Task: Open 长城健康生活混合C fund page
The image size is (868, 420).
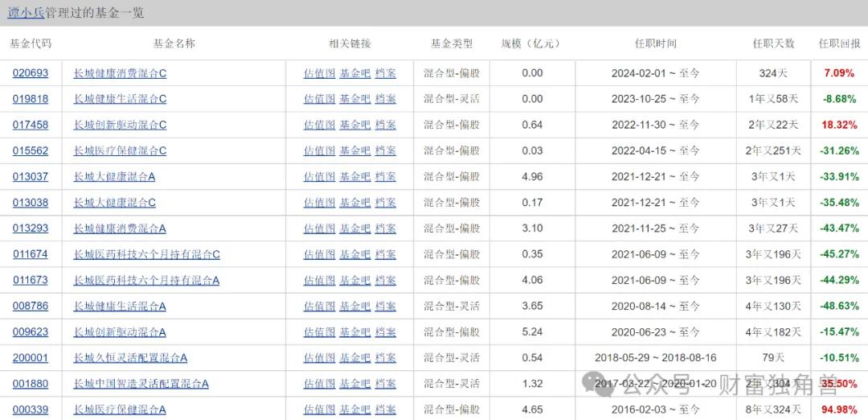Action: click(120, 99)
